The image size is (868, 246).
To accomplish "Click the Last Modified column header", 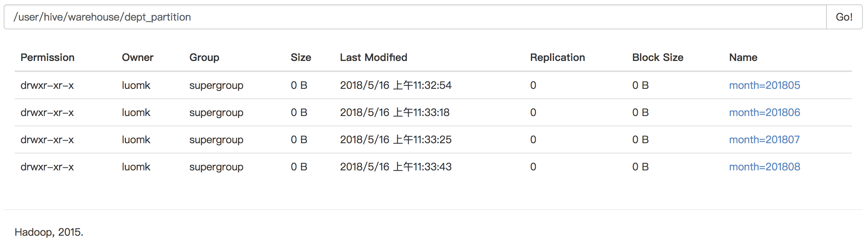I will coord(373,57).
